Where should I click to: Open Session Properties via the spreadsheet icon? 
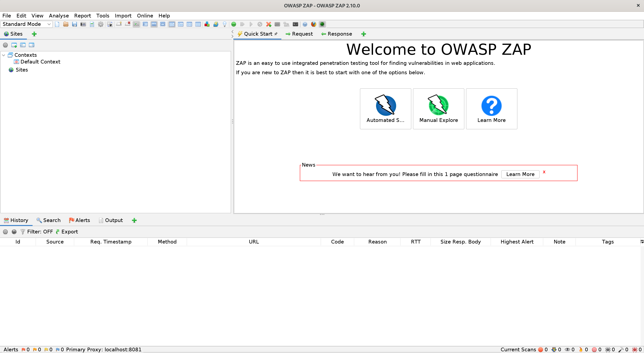92,24
